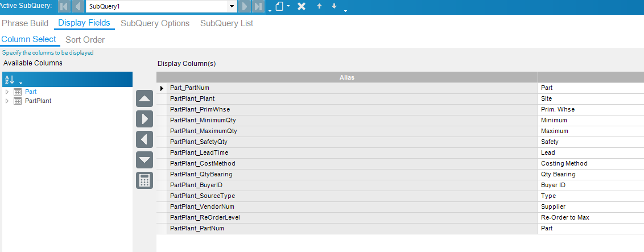Select the PartPlant_SafetyQty alias cell
644x252 pixels.
coord(352,142)
